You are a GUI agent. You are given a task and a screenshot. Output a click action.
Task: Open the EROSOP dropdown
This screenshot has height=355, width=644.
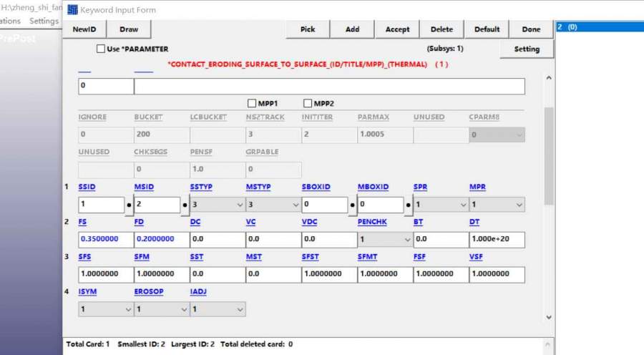click(x=162, y=310)
